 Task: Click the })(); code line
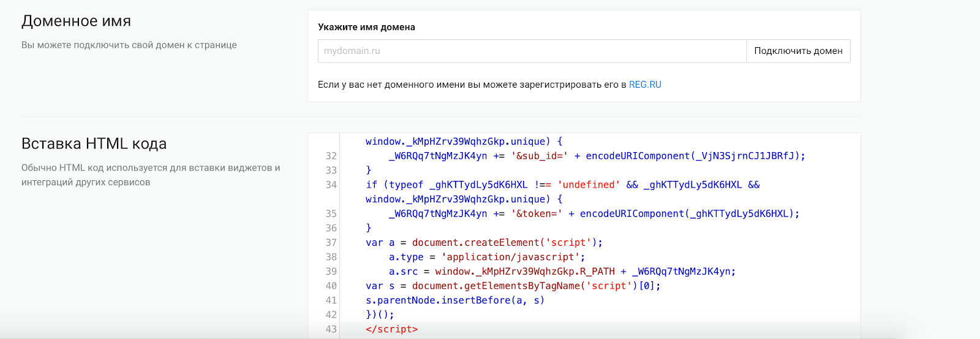(x=380, y=314)
